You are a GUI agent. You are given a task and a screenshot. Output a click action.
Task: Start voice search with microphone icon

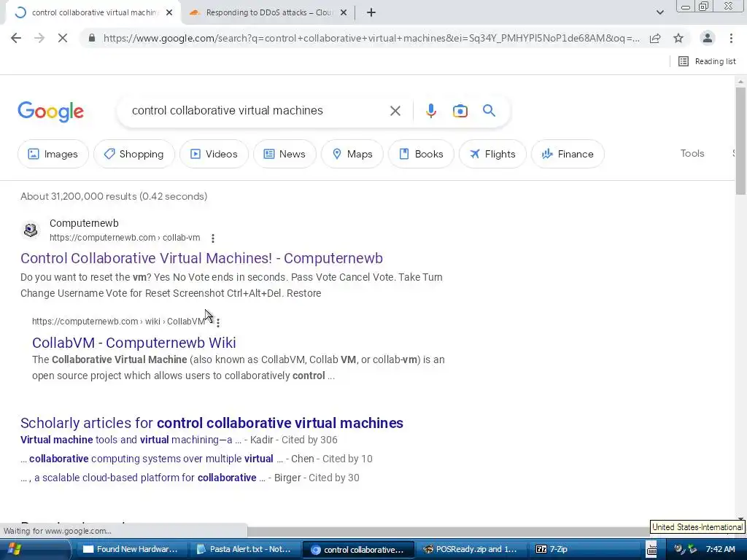point(430,111)
